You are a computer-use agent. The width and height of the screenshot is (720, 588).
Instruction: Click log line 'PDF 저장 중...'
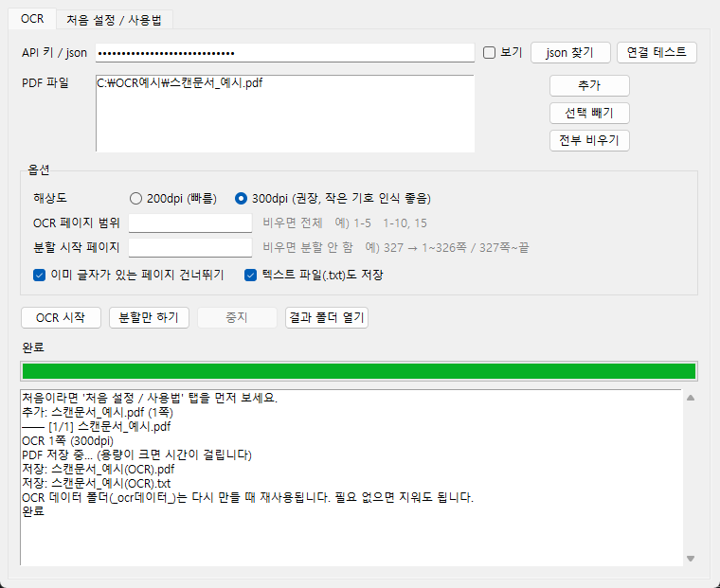click(x=136, y=454)
